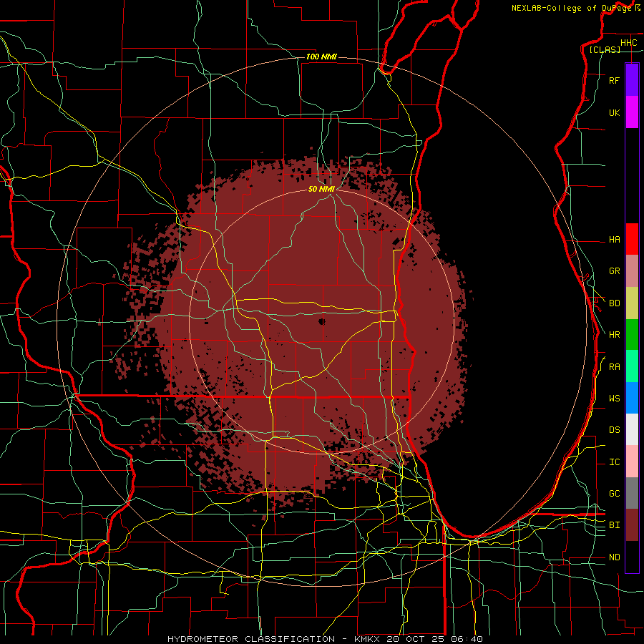Image resolution: width=644 pixels, height=644 pixels.
Task: Click the BI legend label
Action: [614, 525]
